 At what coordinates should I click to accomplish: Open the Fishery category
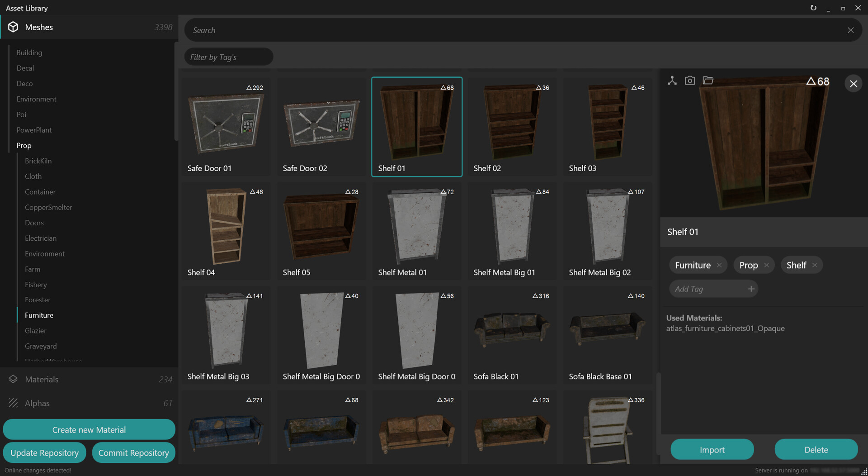(36, 284)
